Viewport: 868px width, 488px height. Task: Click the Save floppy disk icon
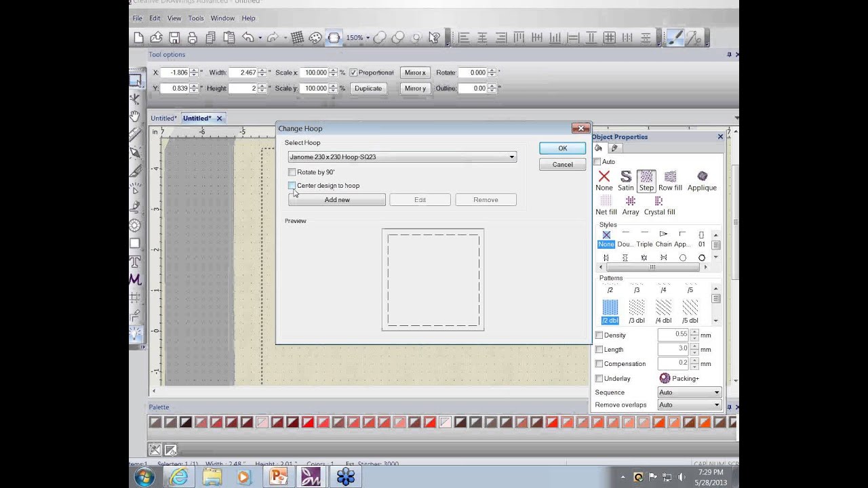tap(174, 38)
